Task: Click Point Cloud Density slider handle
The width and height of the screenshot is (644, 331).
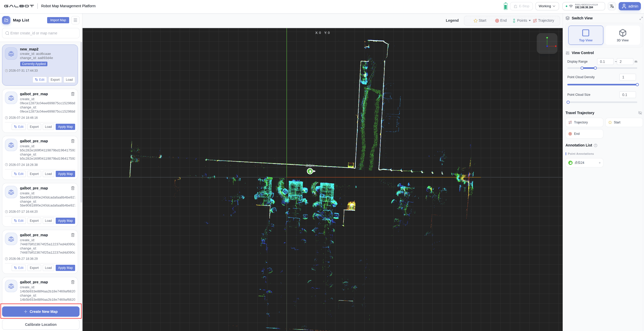Action: click(637, 85)
